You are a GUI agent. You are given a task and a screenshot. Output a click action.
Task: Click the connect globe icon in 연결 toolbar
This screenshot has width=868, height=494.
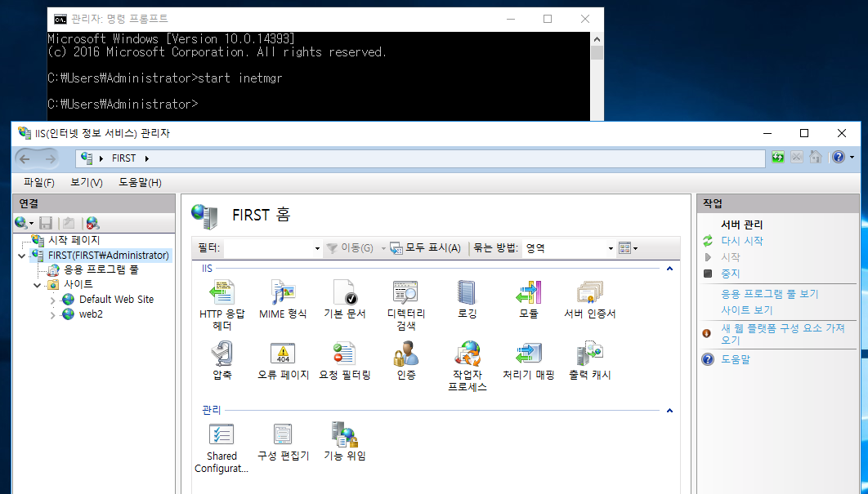click(21, 223)
